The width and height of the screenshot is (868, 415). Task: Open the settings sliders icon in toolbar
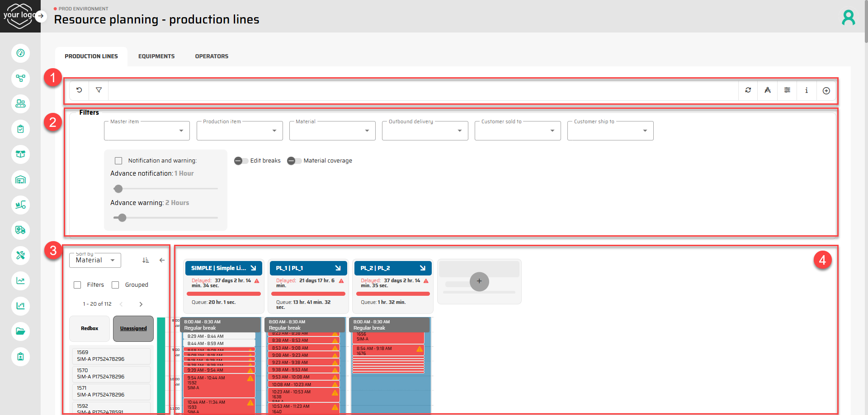click(x=787, y=90)
